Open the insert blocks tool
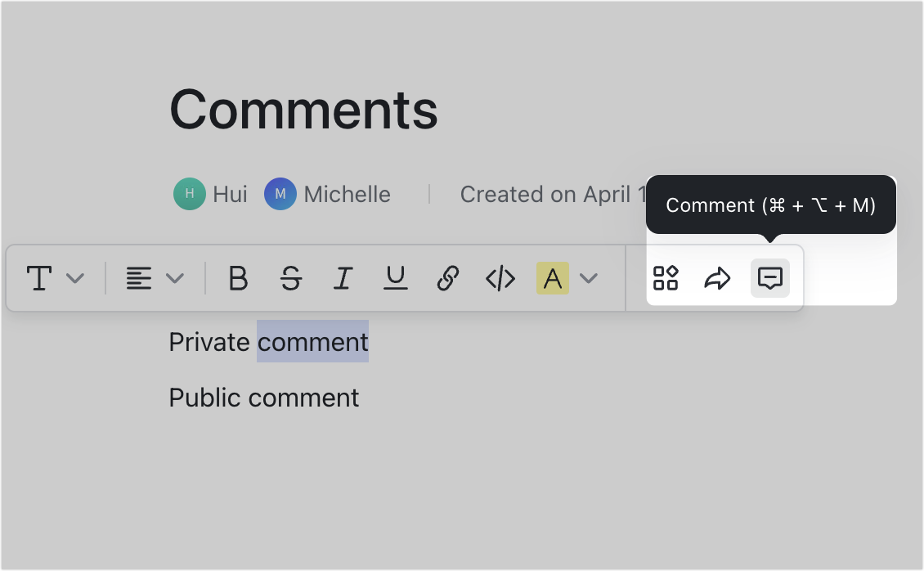 point(667,278)
